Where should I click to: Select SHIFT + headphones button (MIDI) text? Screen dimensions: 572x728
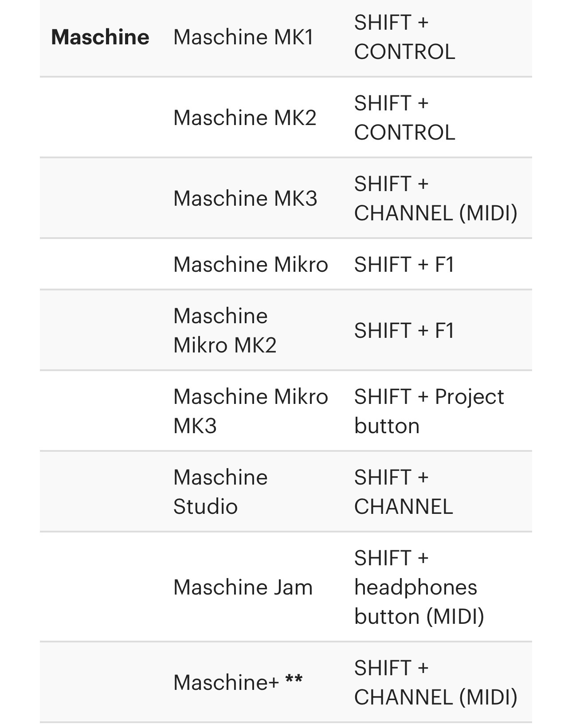419,587
